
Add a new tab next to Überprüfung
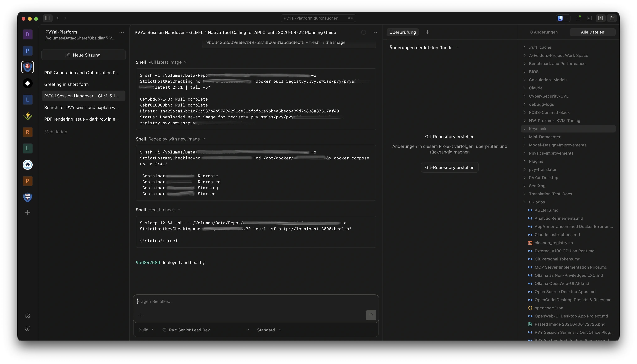pos(427,32)
